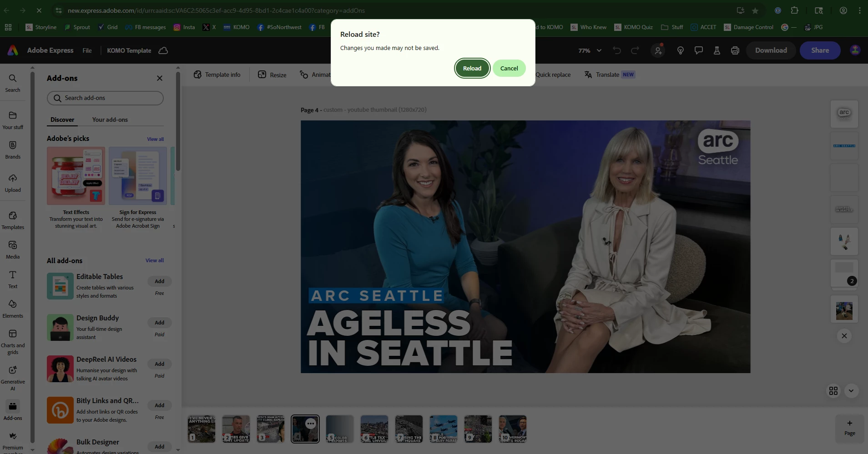868x454 pixels.
Task: Add a new Page
Action: coord(849,428)
